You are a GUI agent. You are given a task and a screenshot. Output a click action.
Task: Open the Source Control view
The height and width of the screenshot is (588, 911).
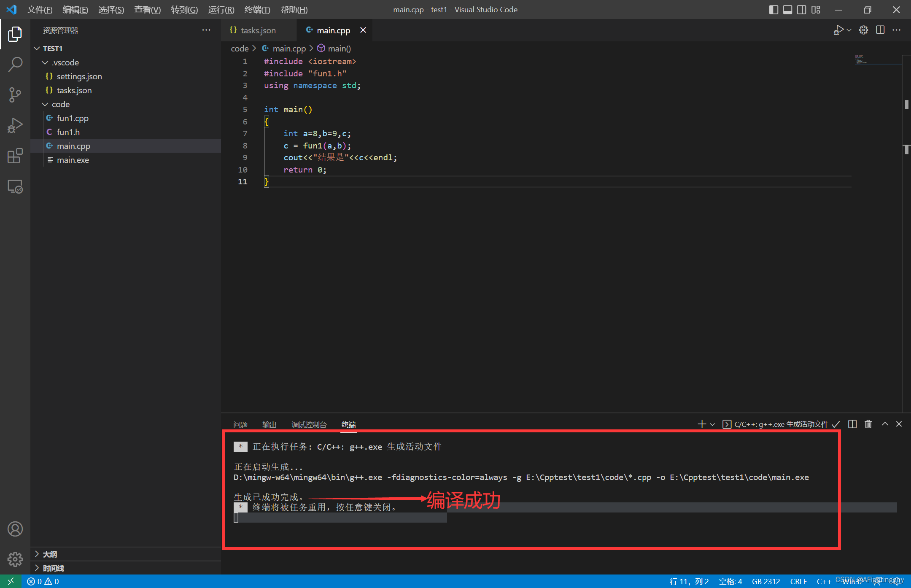tap(15, 95)
